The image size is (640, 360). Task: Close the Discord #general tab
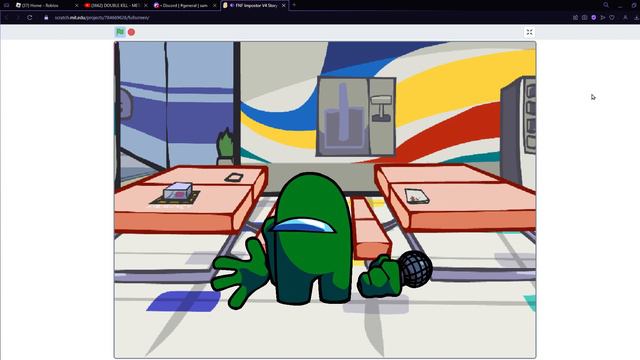tap(215, 5)
